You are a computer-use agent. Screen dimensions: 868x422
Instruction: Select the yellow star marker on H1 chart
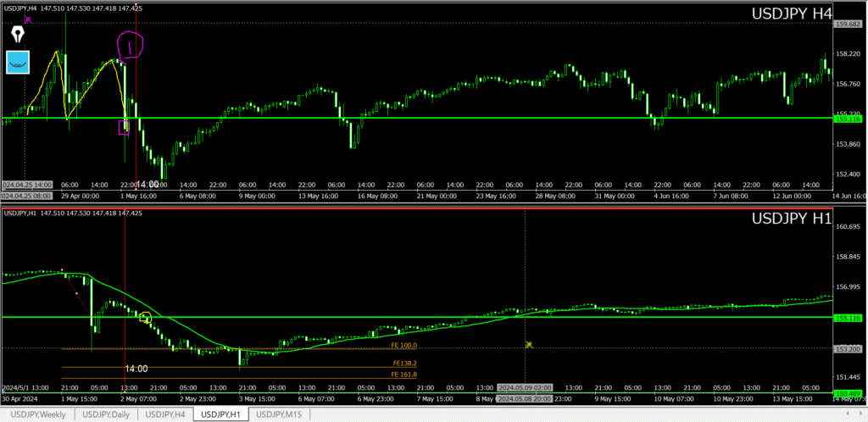(528, 345)
